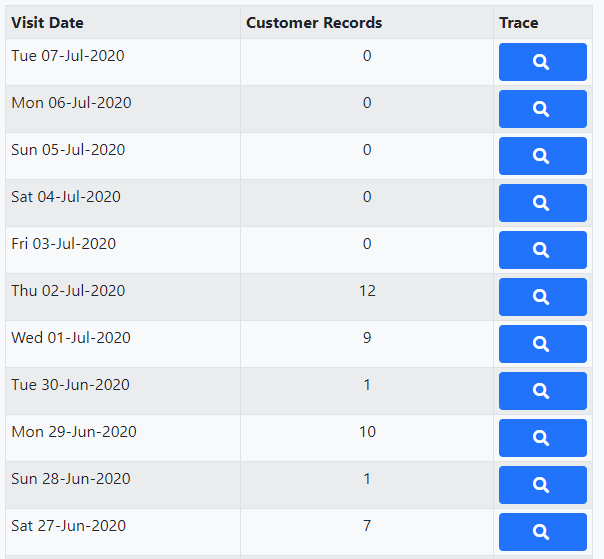Open trace search for Tue 07-Jul-2020
Viewport: 604px width, 559px height.
point(542,62)
